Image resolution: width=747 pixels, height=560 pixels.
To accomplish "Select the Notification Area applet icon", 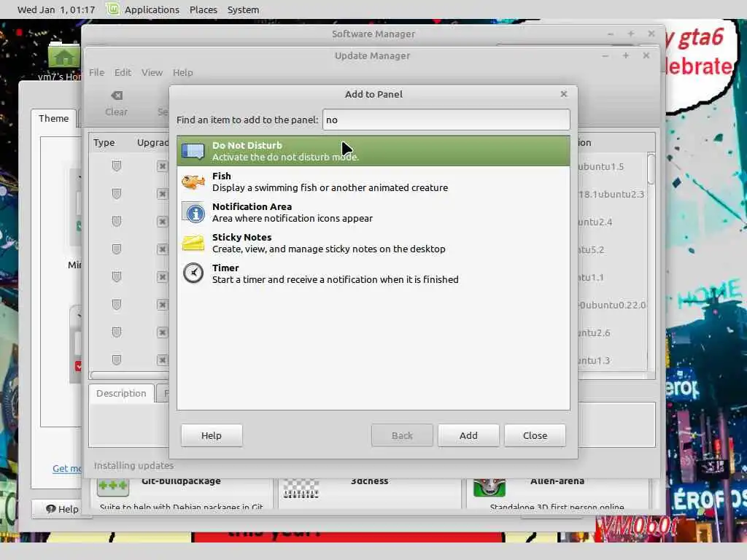I will tap(193, 213).
